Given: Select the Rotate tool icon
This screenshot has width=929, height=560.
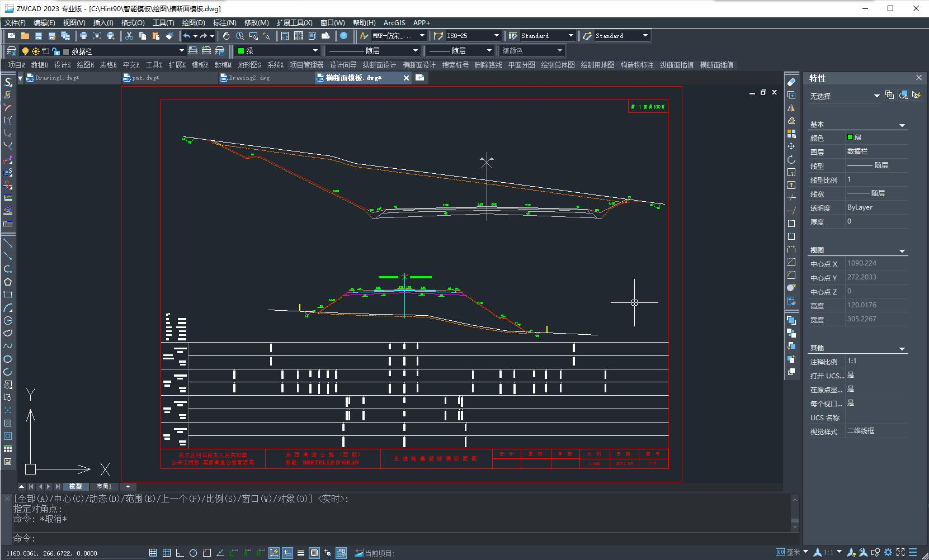Looking at the screenshot, I should pyautogui.click(x=791, y=159).
